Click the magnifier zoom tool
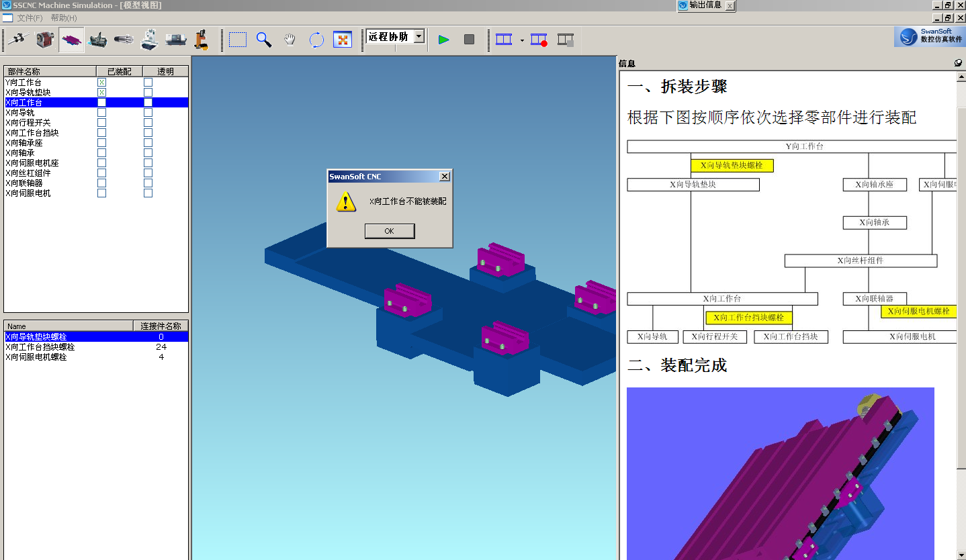Image resolution: width=966 pixels, height=560 pixels. (264, 40)
